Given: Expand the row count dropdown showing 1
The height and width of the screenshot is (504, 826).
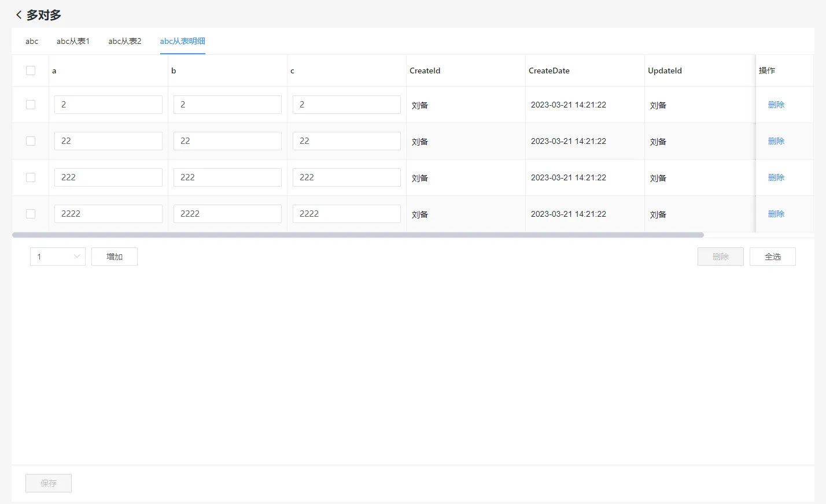Looking at the screenshot, I should [x=57, y=257].
